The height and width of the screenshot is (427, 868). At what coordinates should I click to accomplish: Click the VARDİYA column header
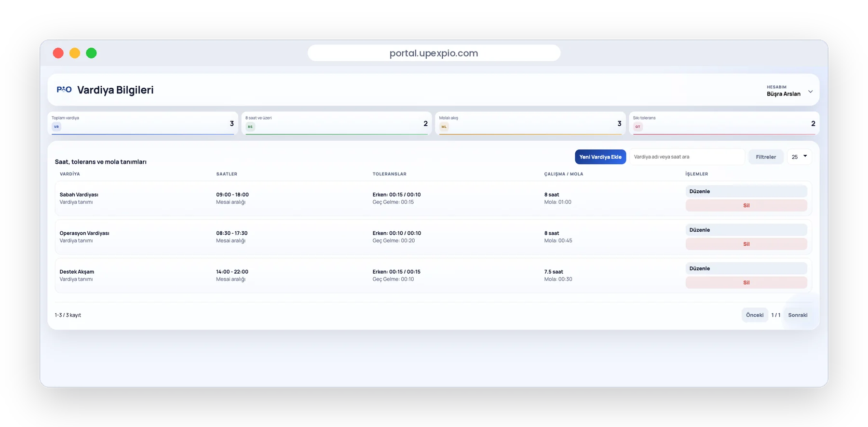[70, 174]
